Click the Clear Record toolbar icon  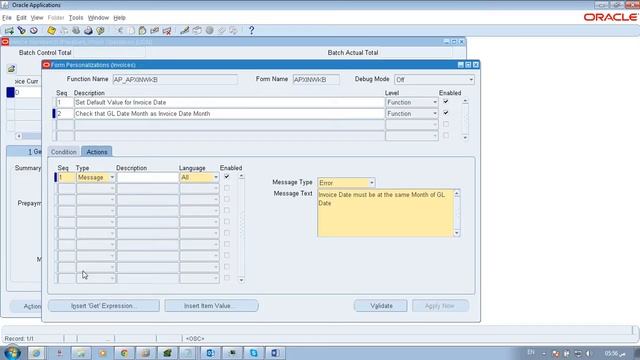click(155, 31)
